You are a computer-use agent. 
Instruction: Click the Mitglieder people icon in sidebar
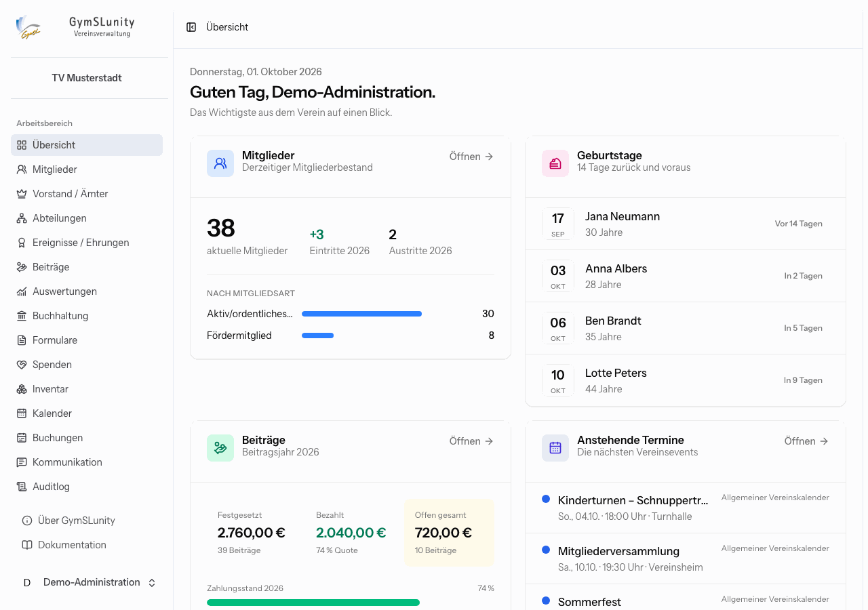22,169
